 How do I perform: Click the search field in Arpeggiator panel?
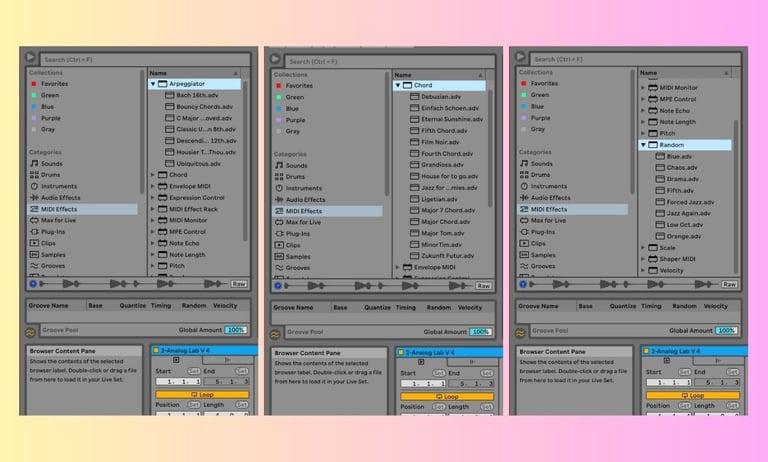tap(145, 60)
